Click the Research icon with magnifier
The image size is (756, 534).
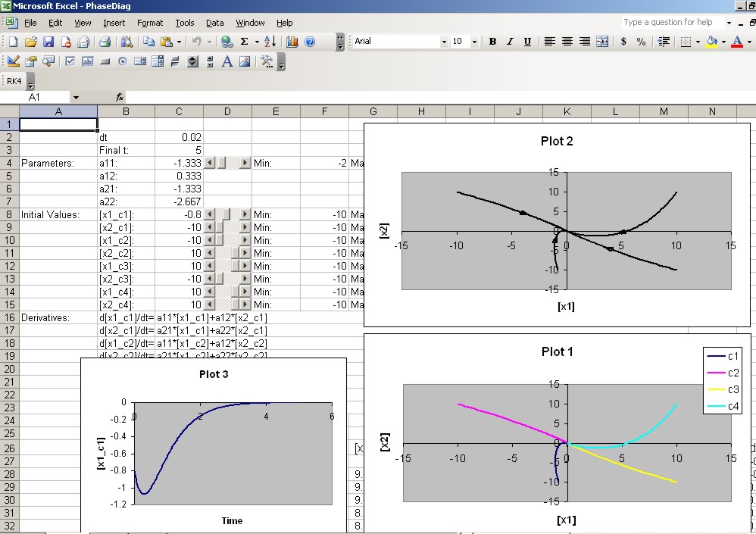click(x=127, y=42)
